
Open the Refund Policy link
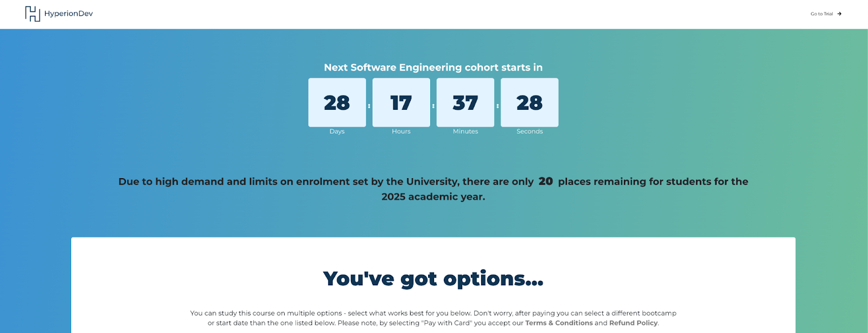click(x=633, y=323)
